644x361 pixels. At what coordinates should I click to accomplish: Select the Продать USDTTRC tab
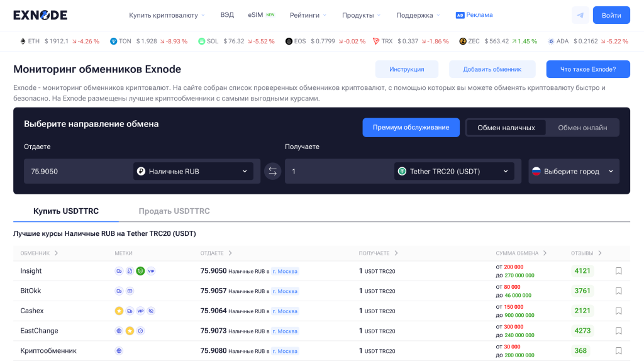174,211
